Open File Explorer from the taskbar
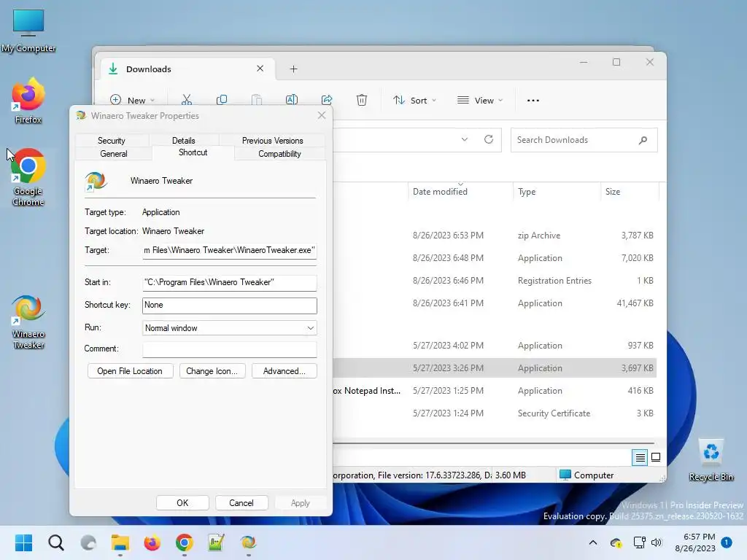 120,542
